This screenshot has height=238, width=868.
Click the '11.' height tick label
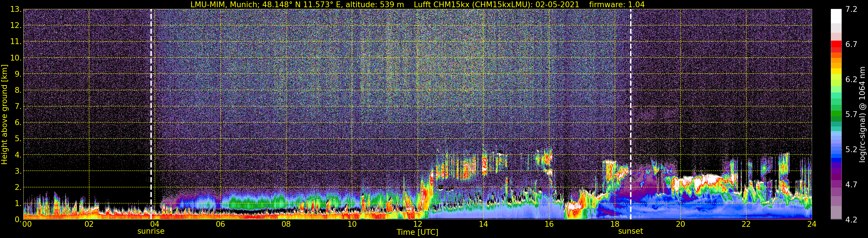[x=16, y=42]
